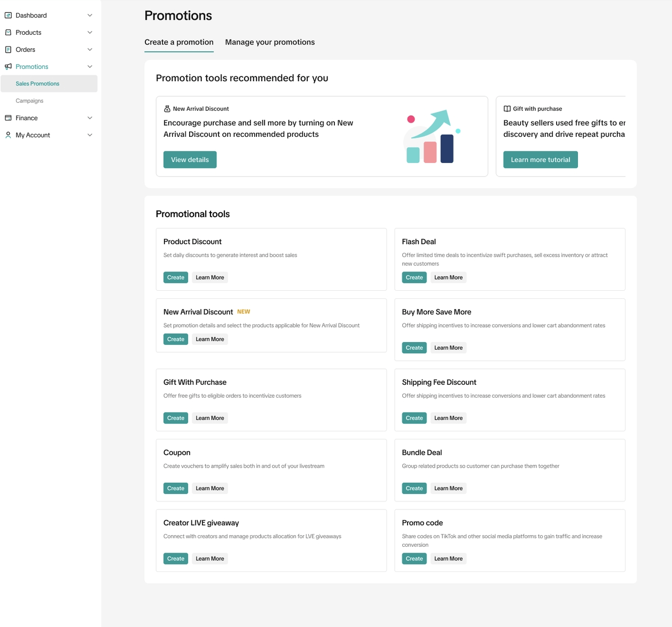Switch to Manage your promotions tab
The image size is (672, 627).
[x=270, y=42]
